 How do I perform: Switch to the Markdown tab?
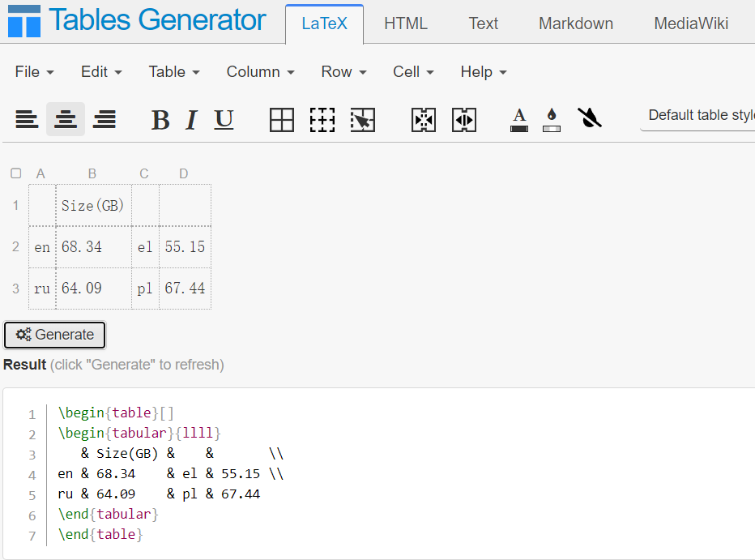tap(576, 24)
